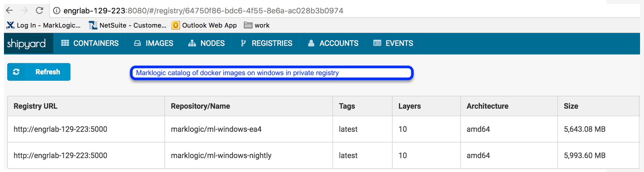Click the Events list icon
The image size is (644, 172).
[377, 43]
